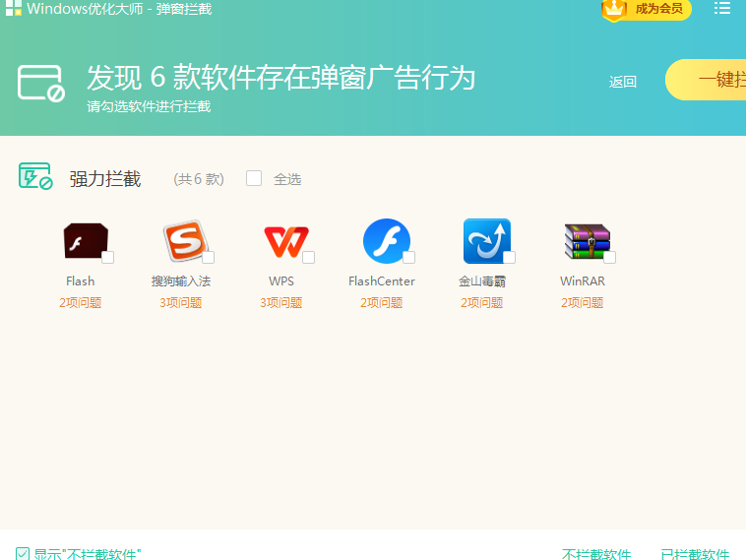Click the 强力拦截 shield icon

coord(35,177)
